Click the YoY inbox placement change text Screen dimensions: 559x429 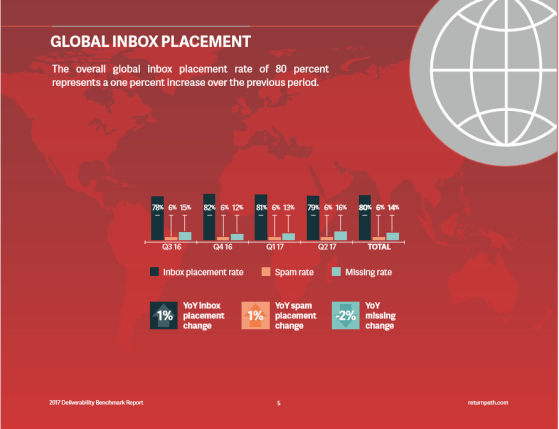click(204, 316)
